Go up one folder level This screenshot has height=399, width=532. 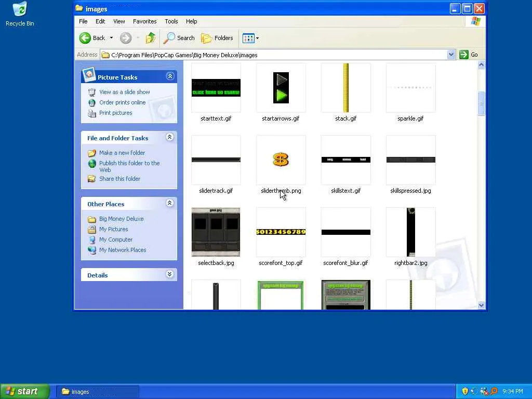(x=151, y=38)
